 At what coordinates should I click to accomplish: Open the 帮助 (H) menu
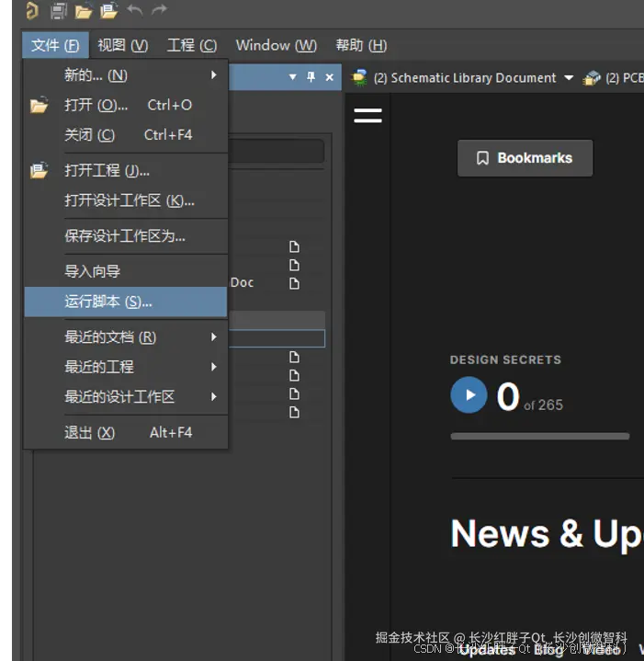(361, 45)
